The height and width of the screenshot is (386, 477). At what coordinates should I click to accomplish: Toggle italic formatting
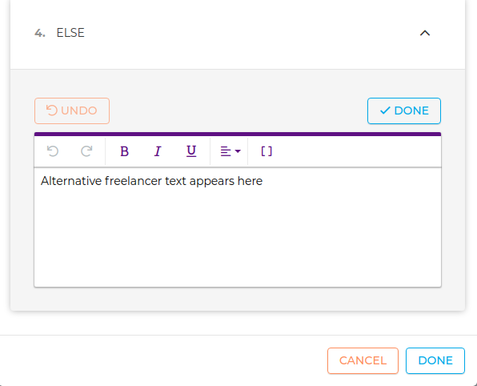[158, 151]
